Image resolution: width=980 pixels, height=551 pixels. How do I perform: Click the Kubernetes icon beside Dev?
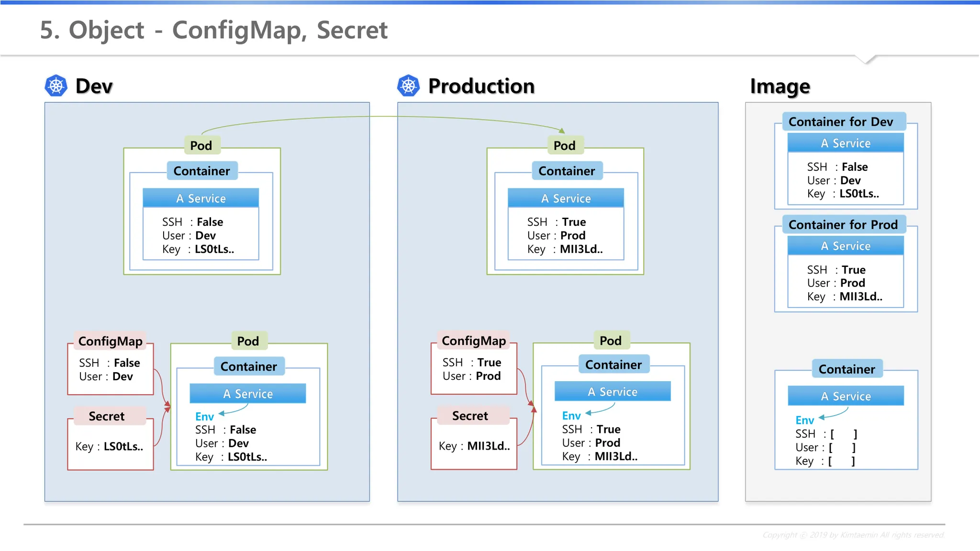pyautogui.click(x=56, y=86)
